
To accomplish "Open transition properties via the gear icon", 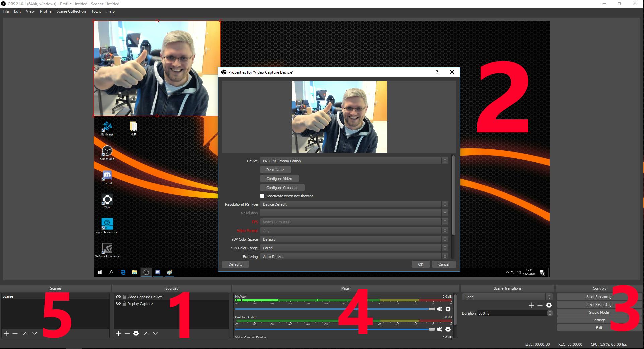I will (549, 305).
